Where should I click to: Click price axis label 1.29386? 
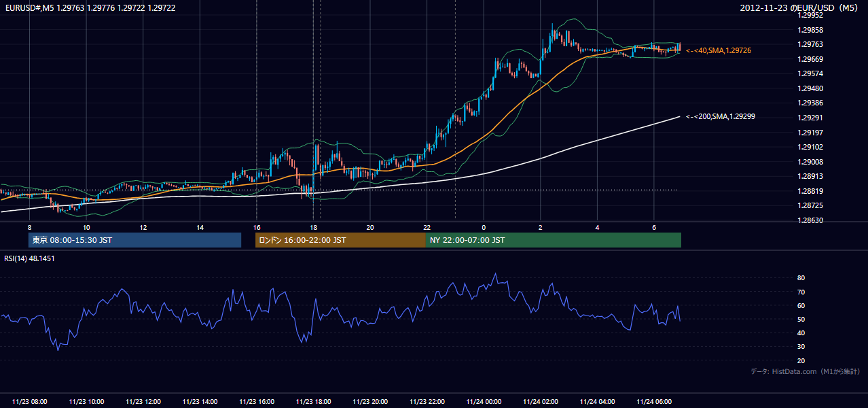click(x=810, y=103)
